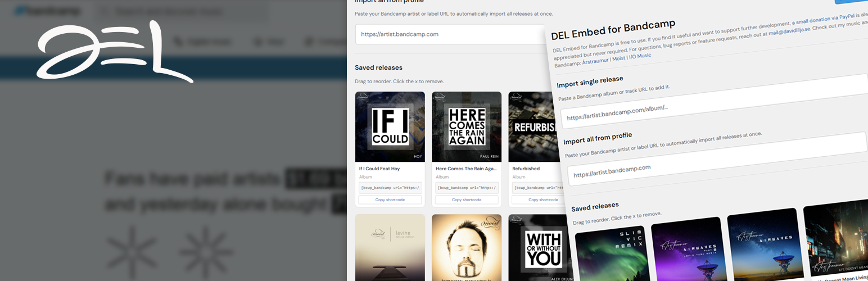Copy shortcode for Here Comes The Rain Again
This screenshot has height=281, width=868.
tap(467, 200)
